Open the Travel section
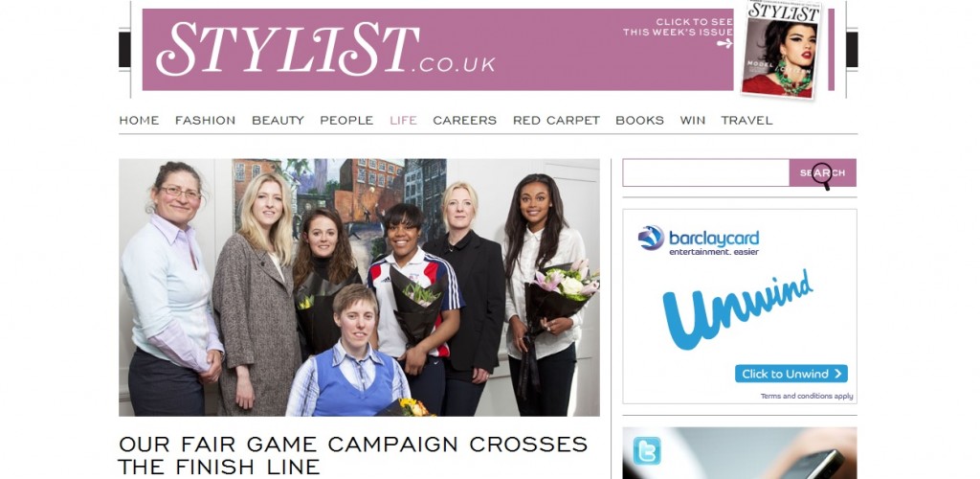The width and height of the screenshot is (980, 479). [746, 120]
